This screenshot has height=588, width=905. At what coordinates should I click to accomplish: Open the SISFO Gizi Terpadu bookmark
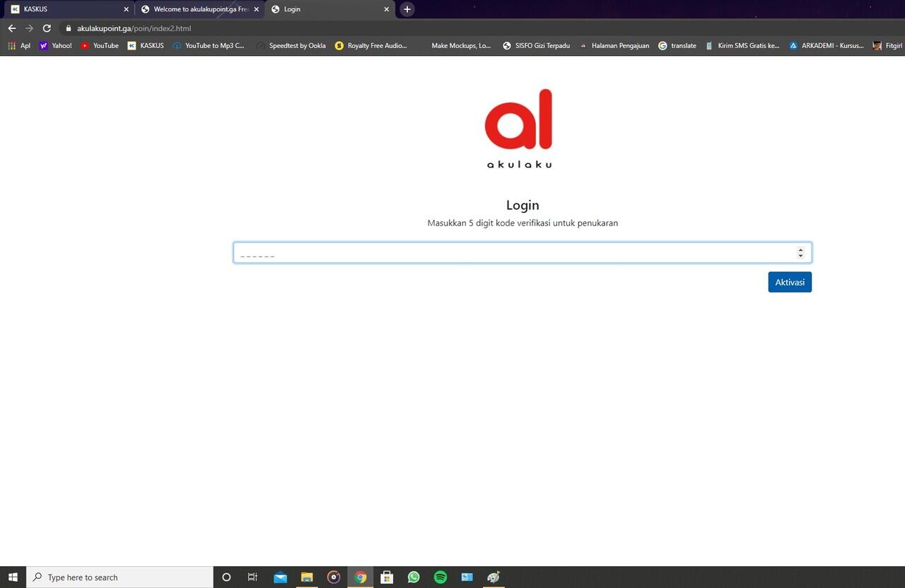coord(536,45)
